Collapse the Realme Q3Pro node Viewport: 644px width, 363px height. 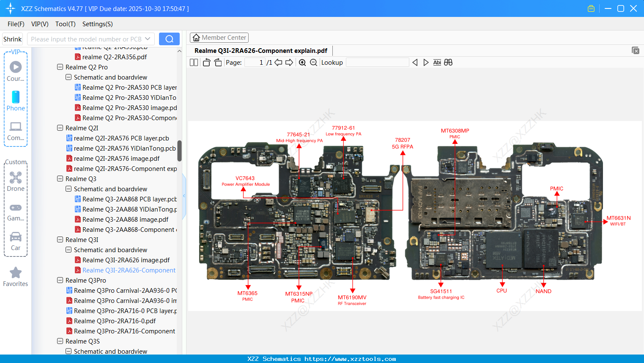(x=60, y=280)
